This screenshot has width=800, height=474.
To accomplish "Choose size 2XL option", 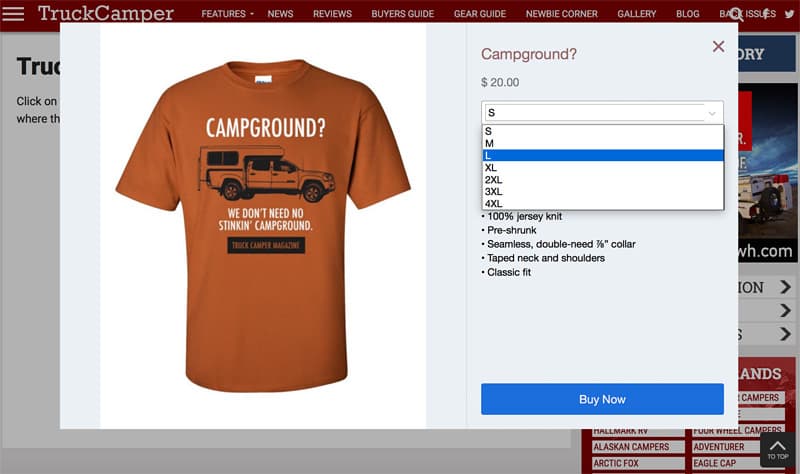I will click(603, 180).
